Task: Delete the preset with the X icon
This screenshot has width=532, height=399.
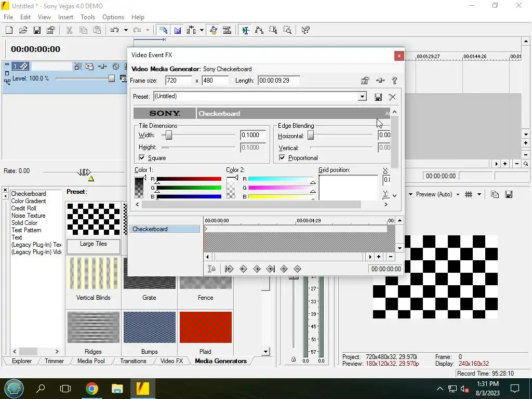Action: click(392, 97)
